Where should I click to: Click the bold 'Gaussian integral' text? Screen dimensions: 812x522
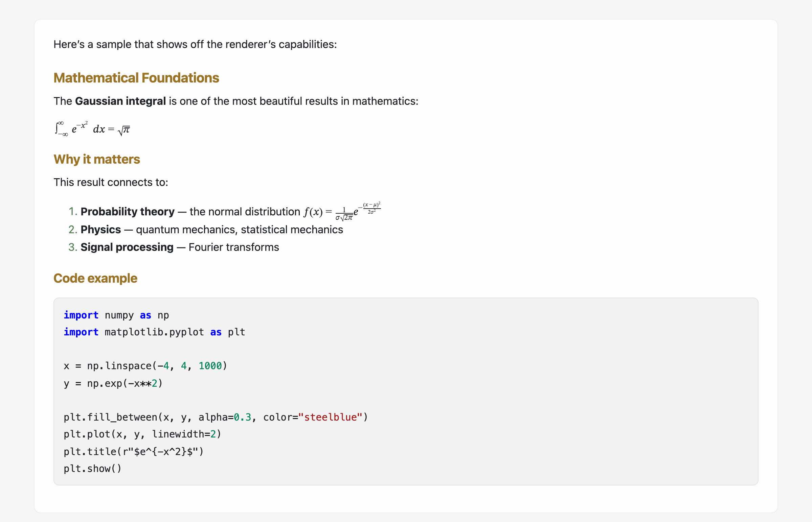[x=120, y=101]
